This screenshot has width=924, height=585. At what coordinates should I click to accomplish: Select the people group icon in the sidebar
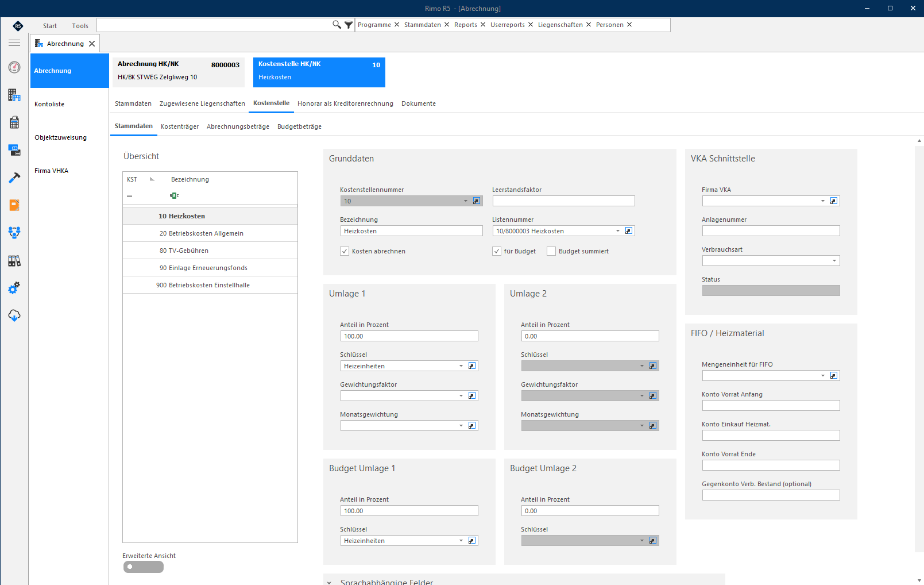14,233
